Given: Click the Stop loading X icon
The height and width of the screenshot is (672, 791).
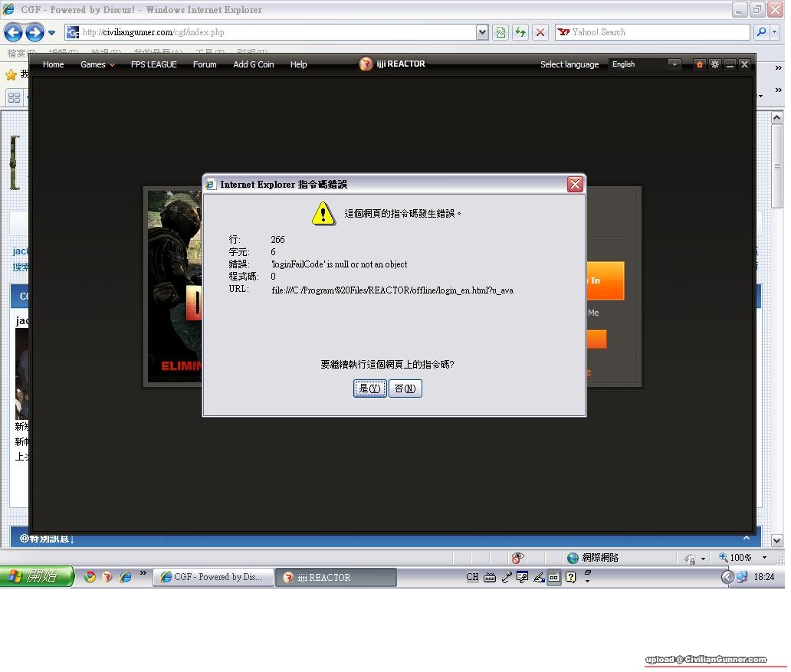Looking at the screenshot, I should 540,32.
